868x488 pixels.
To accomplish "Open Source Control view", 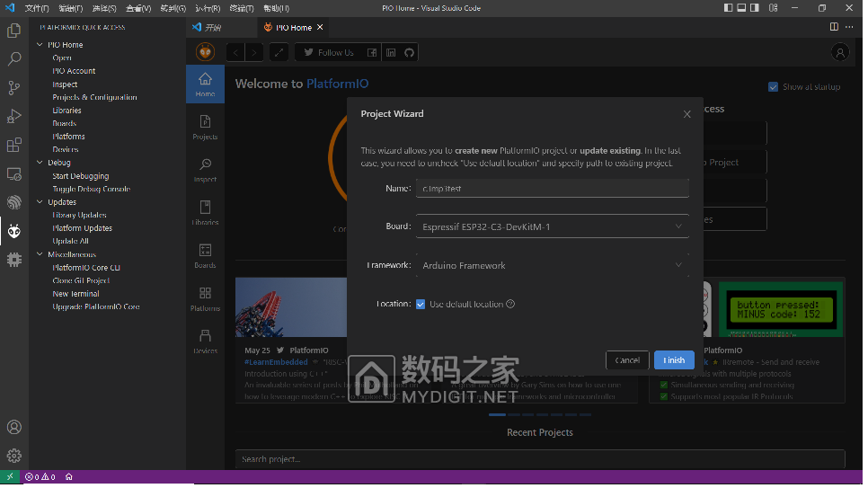I will 13,87.
